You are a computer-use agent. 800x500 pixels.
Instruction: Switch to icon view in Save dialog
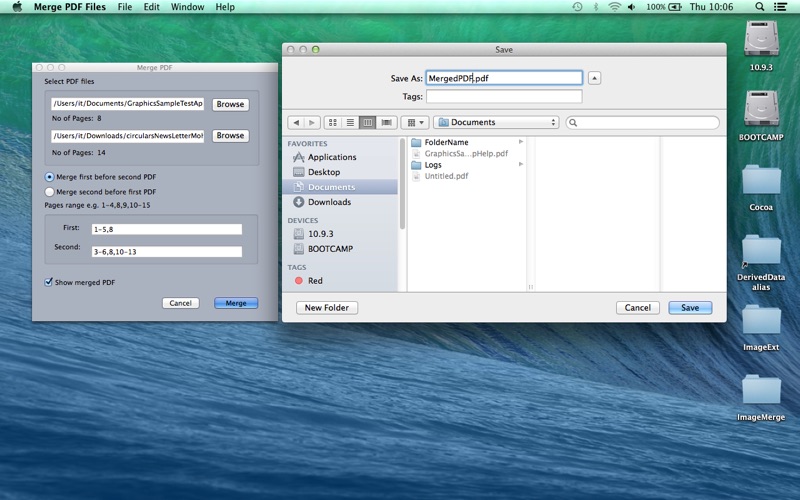[333, 122]
